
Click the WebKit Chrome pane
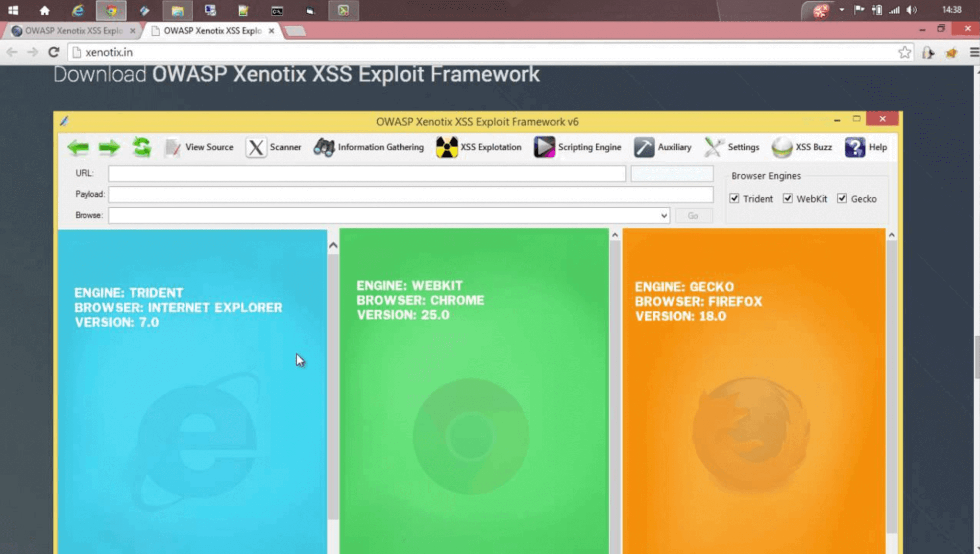pos(474,391)
